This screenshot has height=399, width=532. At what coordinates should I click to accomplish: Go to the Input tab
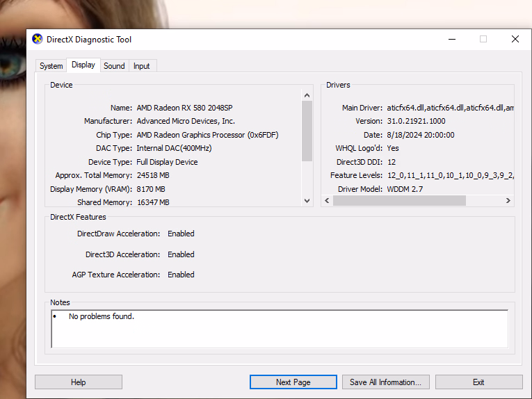pyautogui.click(x=141, y=66)
